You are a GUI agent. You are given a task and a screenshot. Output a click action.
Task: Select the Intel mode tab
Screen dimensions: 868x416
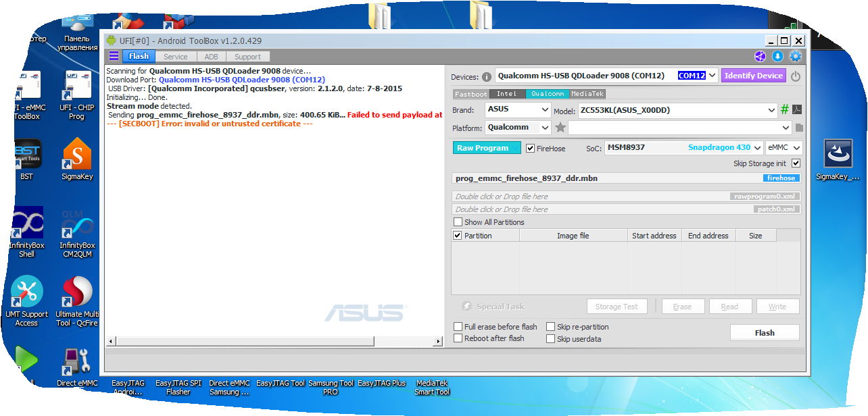[507, 94]
